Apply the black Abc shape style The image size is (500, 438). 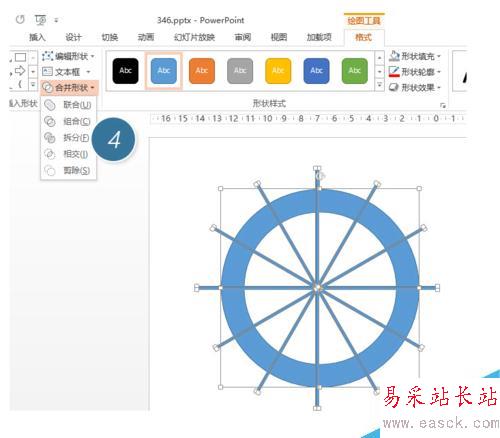[125, 71]
